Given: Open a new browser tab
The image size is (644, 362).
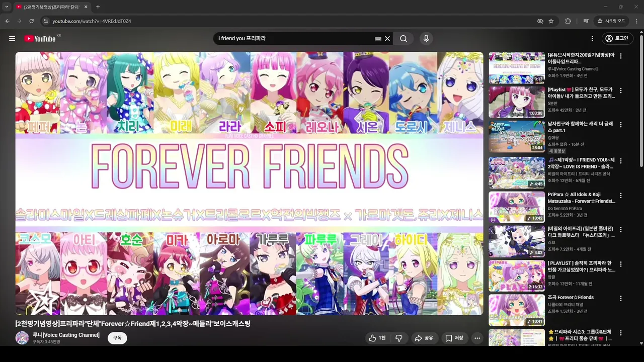Looking at the screenshot, I should click(x=98, y=7).
